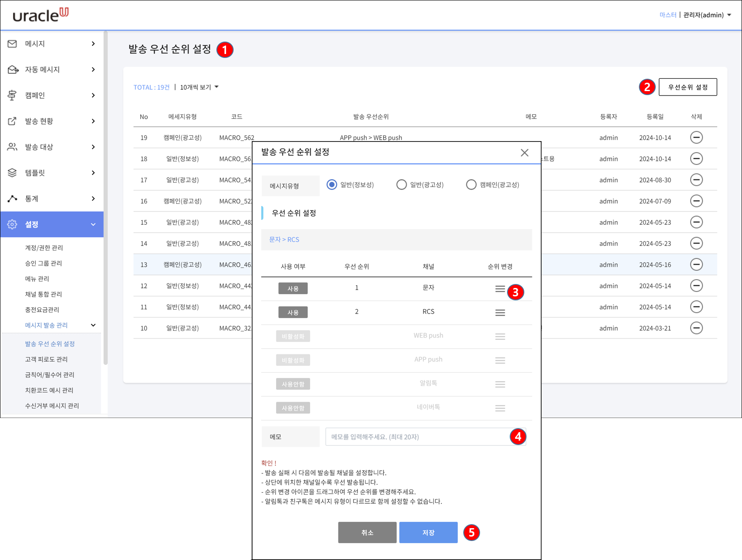Collapse the 메시지 발송 관리 submenu arrow
Screen dimensions: 742x560
(93, 325)
